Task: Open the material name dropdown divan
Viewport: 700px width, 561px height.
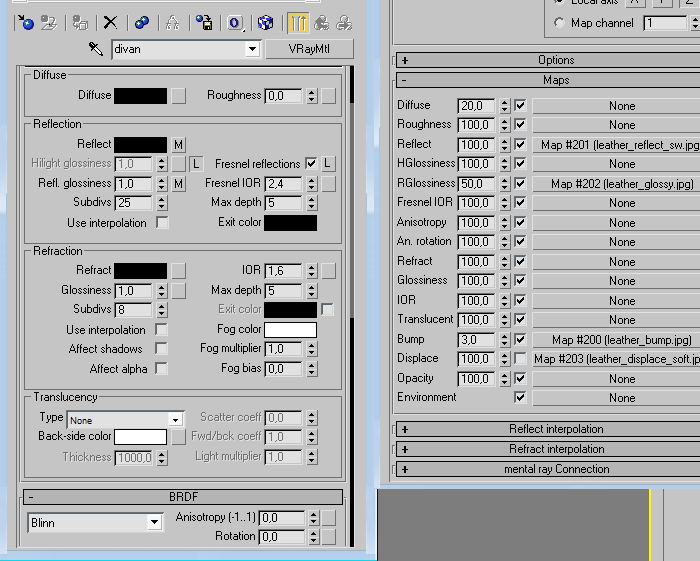Action: coord(251,49)
